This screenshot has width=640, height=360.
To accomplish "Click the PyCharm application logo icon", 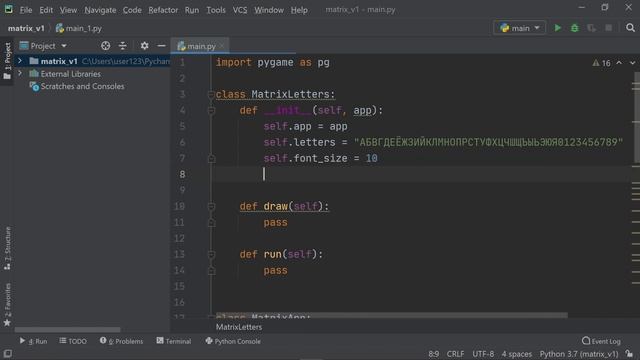I will [x=9, y=9].
